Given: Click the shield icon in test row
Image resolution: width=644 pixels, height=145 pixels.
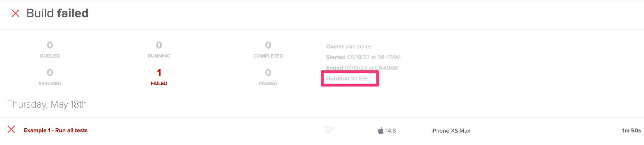Looking at the screenshot, I should coord(328,130).
